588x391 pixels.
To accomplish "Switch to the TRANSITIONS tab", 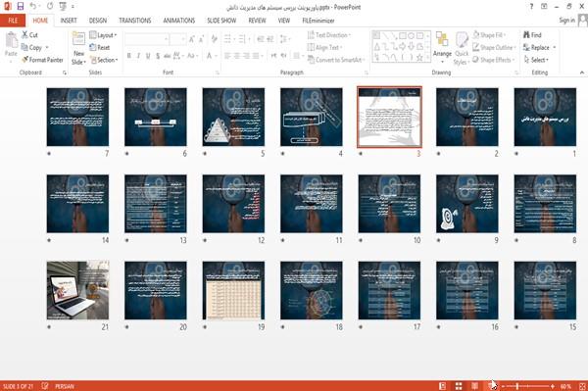I will pyautogui.click(x=135, y=21).
